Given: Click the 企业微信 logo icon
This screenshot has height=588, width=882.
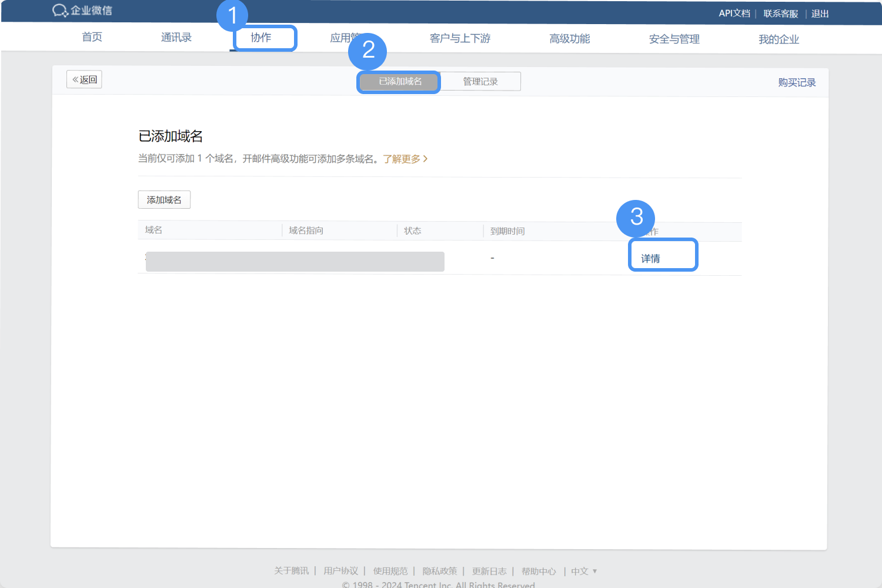Looking at the screenshot, I should click(x=61, y=11).
